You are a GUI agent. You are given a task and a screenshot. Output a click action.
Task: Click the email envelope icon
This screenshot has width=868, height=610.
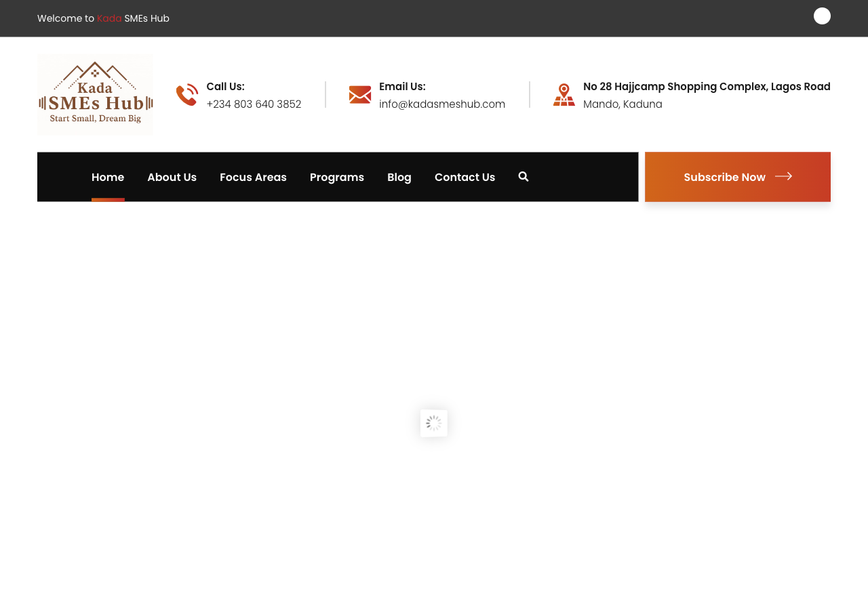click(x=360, y=95)
